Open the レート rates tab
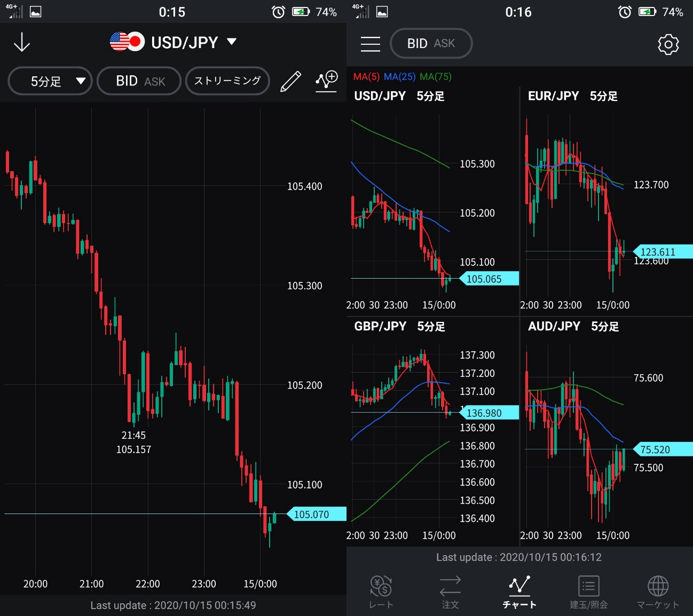This screenshot has height=616, width=693. (x=381, y=591)
